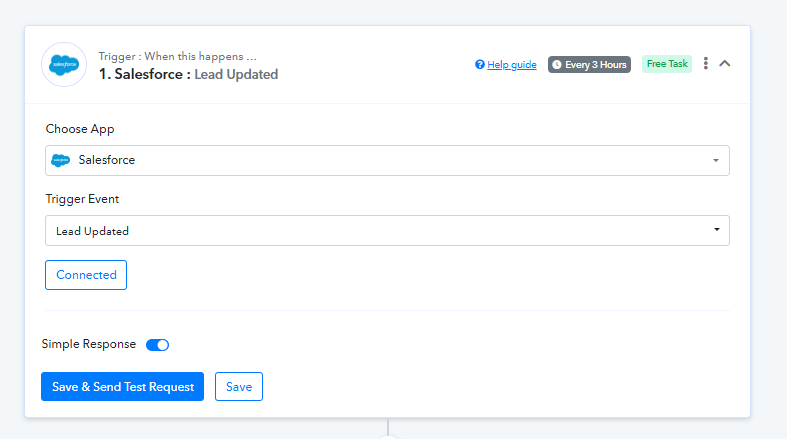This screenshot has height=439, width=787.
Task: Collapse the trigger step with the chevron
Action: [x=724, y=64]
